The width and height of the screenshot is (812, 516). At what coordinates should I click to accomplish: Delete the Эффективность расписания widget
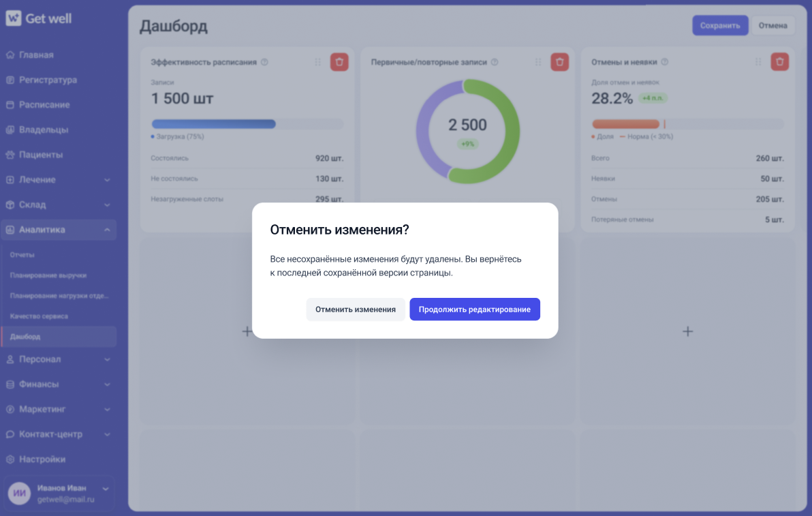pyautogui.click(x=339, y=62)
